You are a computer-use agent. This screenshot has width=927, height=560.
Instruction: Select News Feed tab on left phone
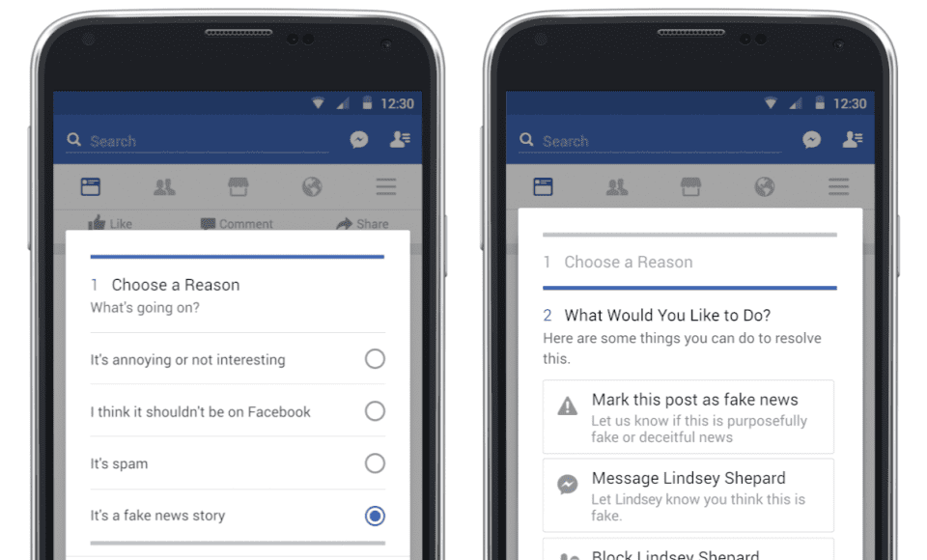tap(91, 187)
